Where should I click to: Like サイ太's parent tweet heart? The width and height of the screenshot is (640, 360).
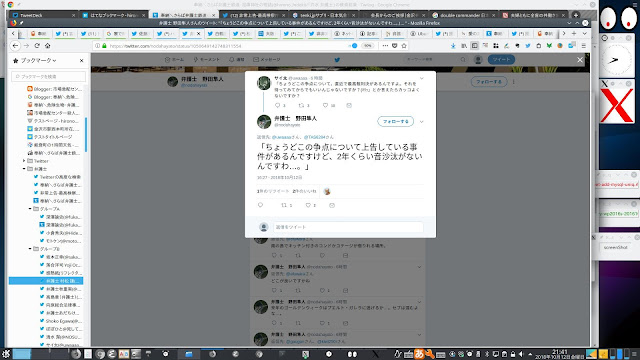pos(325,105)
